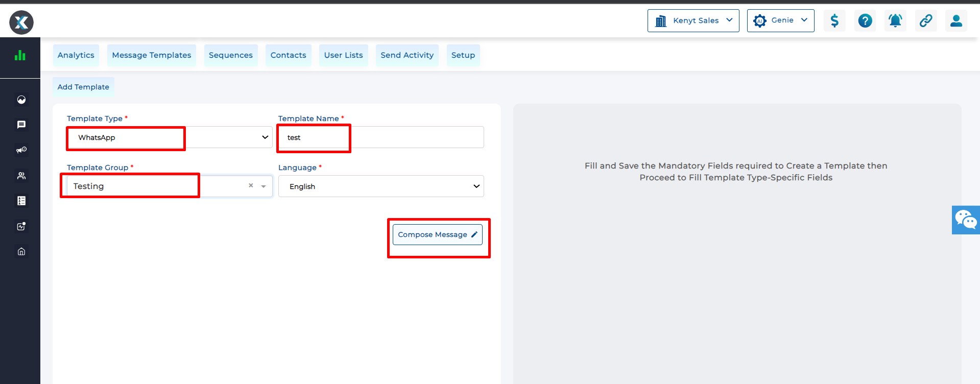Open the floating chat bubbles widget
This screenshot has height=384, width=980.
tap(966, 220)
